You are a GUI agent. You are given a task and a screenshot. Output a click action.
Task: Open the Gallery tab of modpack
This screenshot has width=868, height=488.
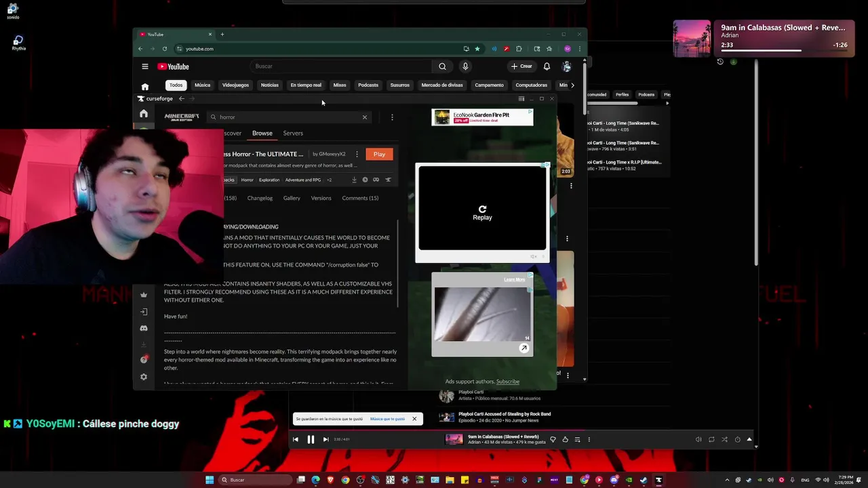(x=292, y=198)
